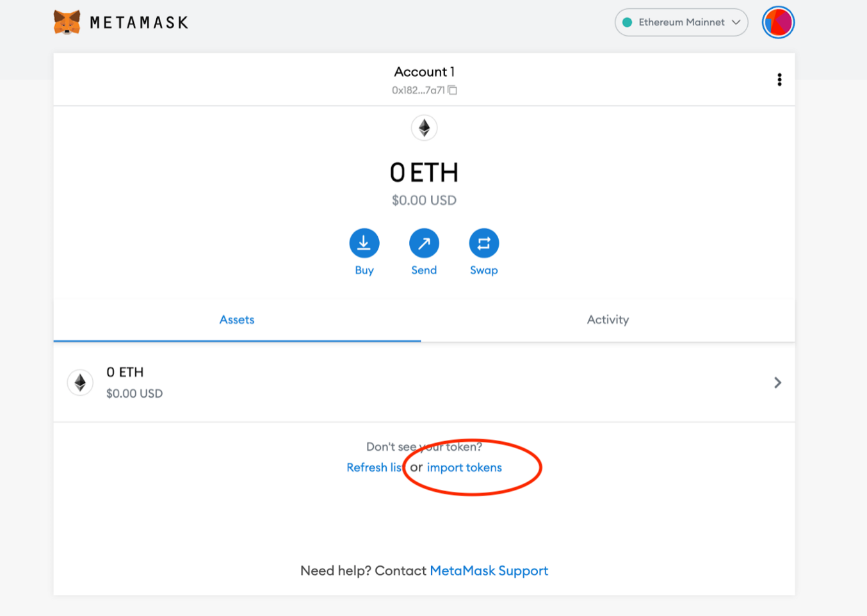Viewport: 867px width, 616px height.
Task: Switch to the Assets tab
Action: [237, 320]
